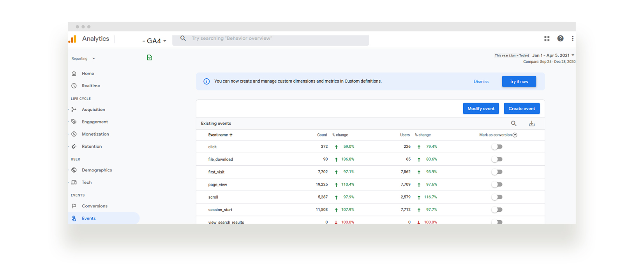The width and height of the screenshot is (644, 276).
Task: Toggle sort arrow beside Event name
Action: (x=231, y=135)
